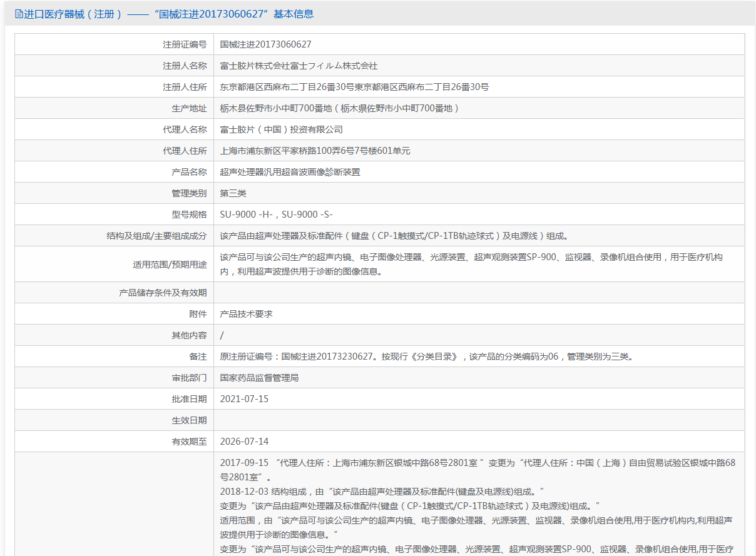This screenshot has height=556, width=756.
Task: Click the 生效日期 label
Action: click(x=189, y=420)
